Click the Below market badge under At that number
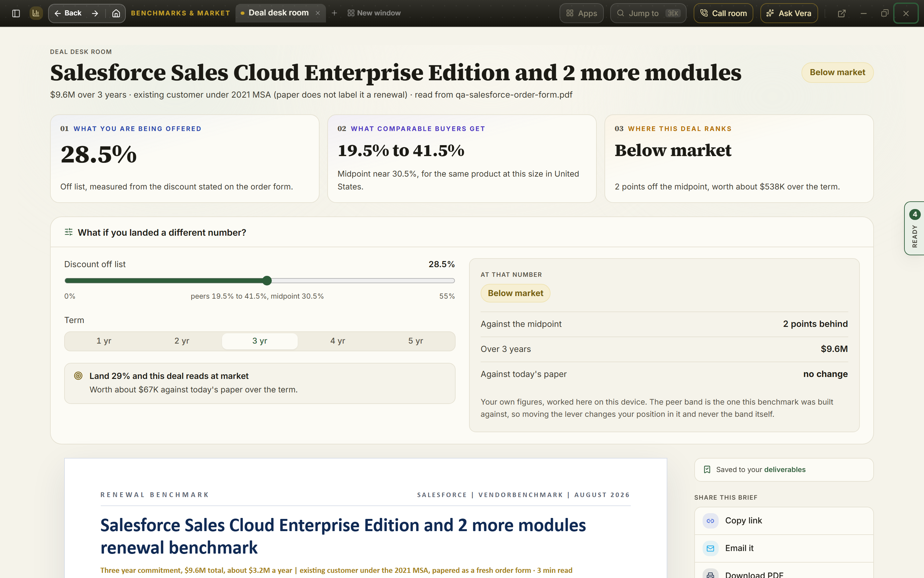The image size is (924, 578). click(516, 293)
